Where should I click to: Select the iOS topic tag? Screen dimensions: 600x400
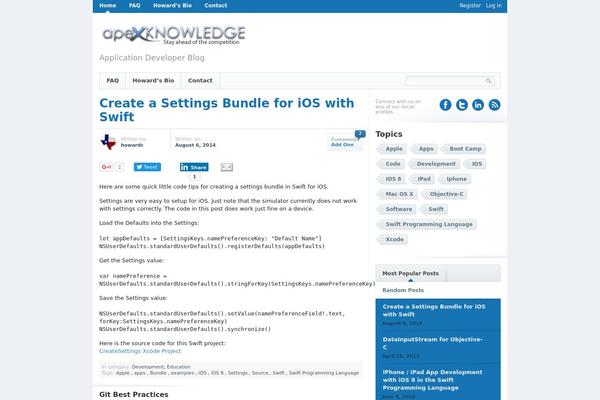click(475, 164)
